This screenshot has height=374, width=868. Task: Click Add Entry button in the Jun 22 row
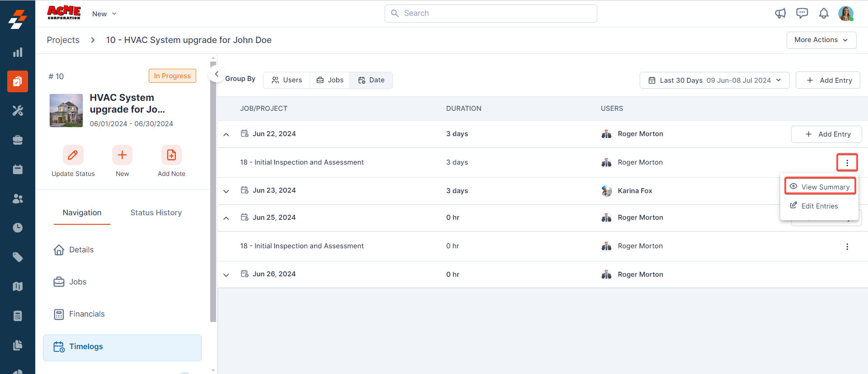tap(826, 134)
